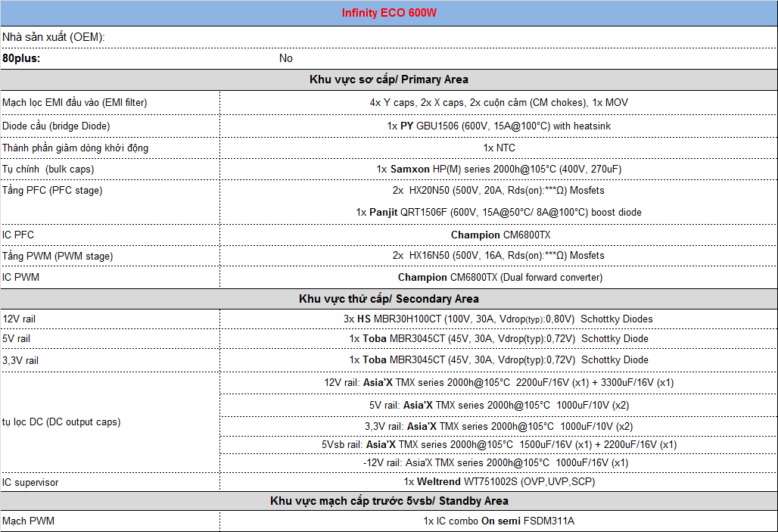Click the "1x PY GBU1506" value cell
The height and width of the screenshot is (532, 778).
(499, 126)
